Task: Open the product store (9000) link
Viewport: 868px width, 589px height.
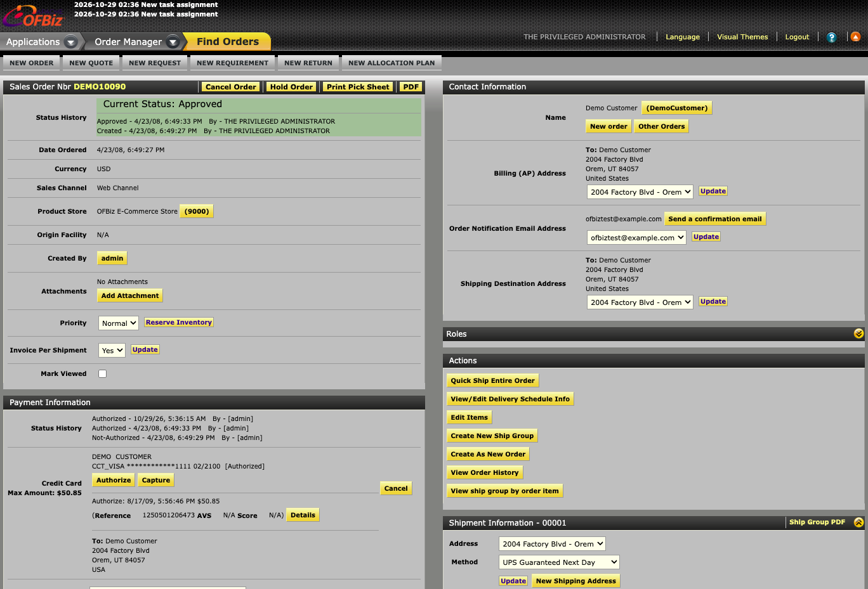Action: pyautogui.click(x=197, y=211)
